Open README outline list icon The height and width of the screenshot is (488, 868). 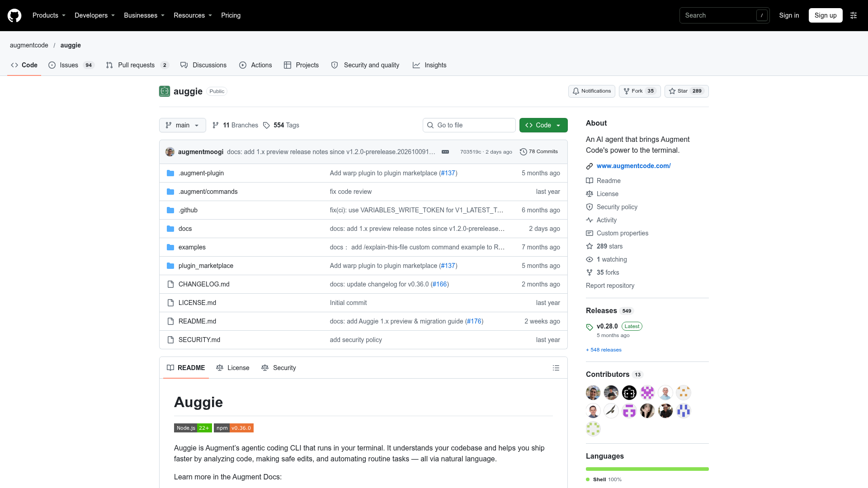click(x=556, y=368)
